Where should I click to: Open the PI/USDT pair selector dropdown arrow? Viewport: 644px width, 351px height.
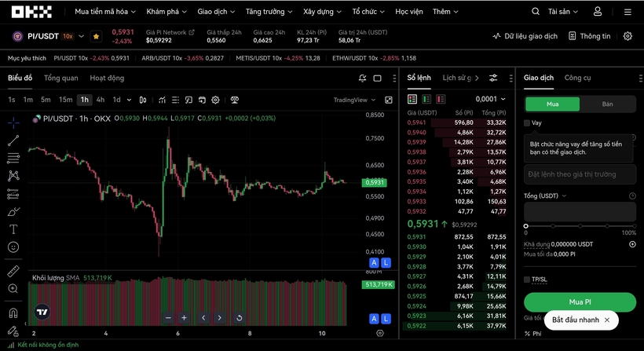point(82,36)
